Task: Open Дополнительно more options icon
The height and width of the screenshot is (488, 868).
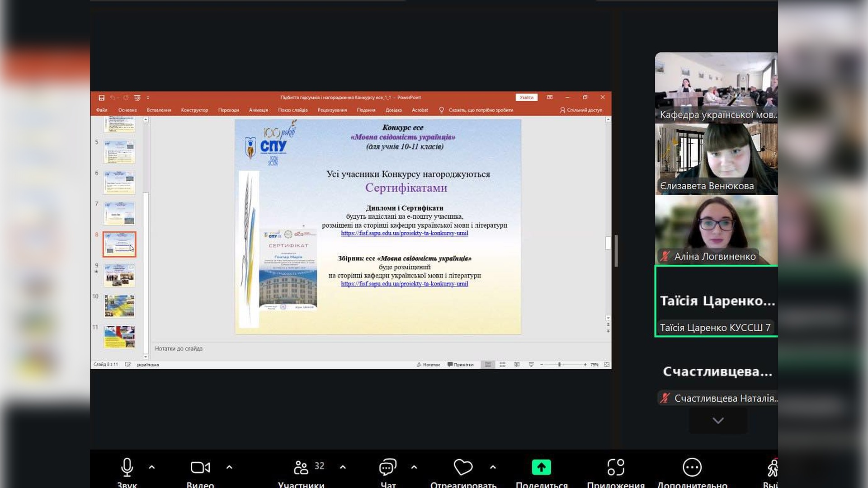Action: (x=692, y=467)
